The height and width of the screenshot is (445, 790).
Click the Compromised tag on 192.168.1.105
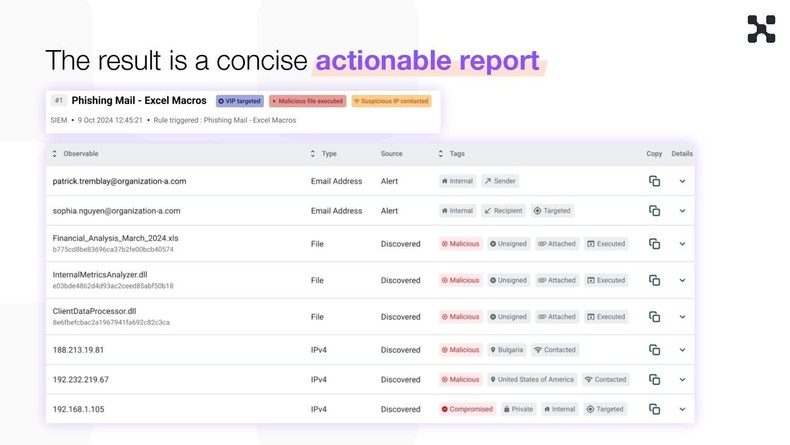click(x=467, y=409)
